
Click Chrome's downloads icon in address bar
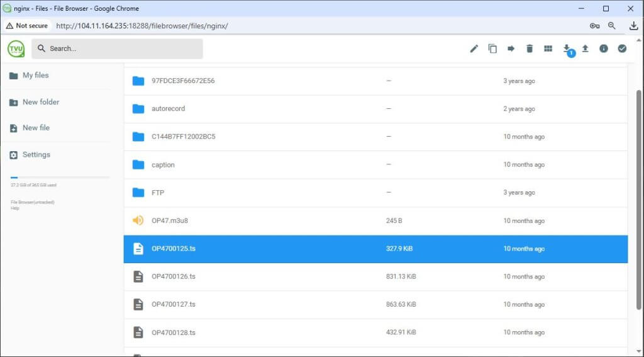click(x=633, y=26)
